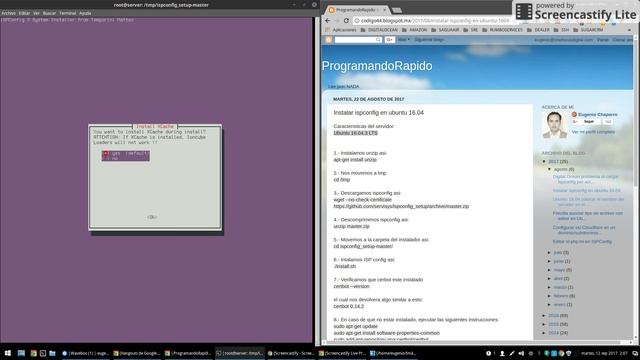Switch to the ProgramandoRapido Chrome tab
Screen dimensions: 640x360
[x=356, y=10]
